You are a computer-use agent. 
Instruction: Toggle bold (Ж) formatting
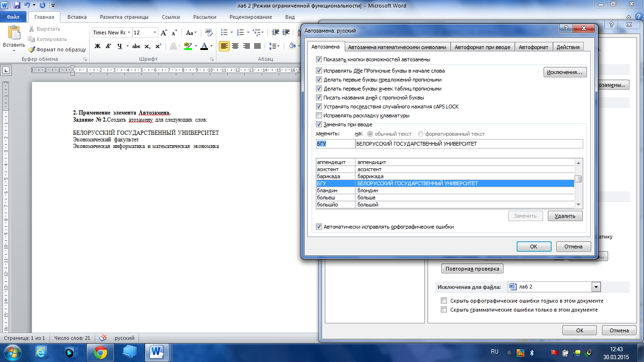click(98, 46)
